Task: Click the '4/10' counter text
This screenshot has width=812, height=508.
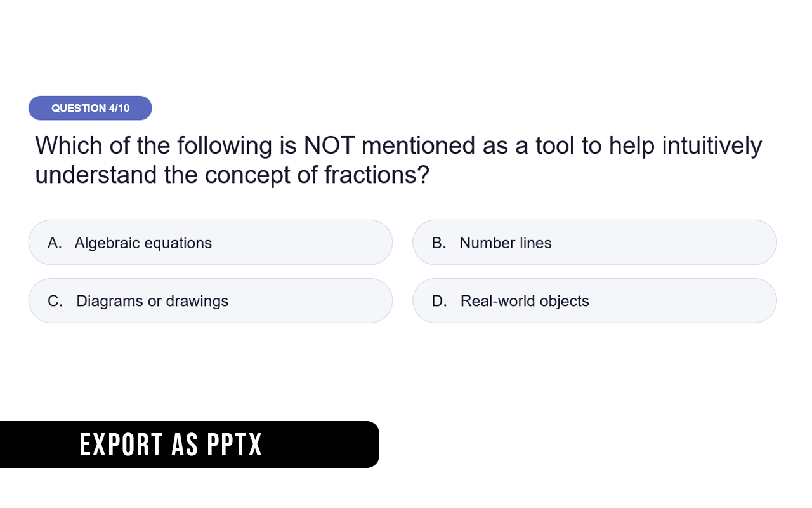Action: pyautogui.click(x=119, y=108)
